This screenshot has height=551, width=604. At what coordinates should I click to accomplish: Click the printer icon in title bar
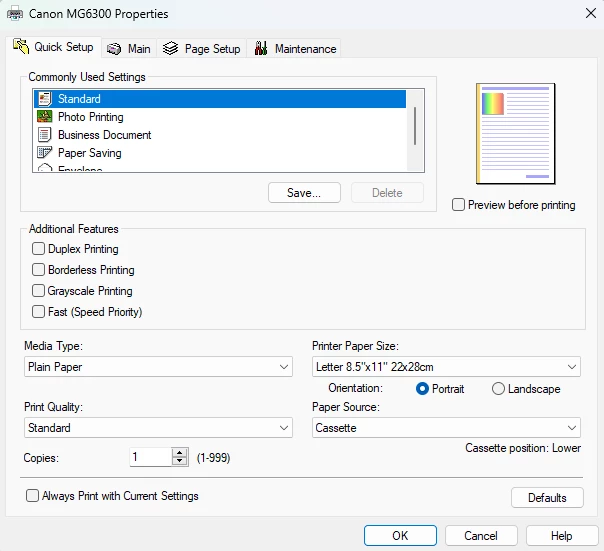click(x=15, y=14)
